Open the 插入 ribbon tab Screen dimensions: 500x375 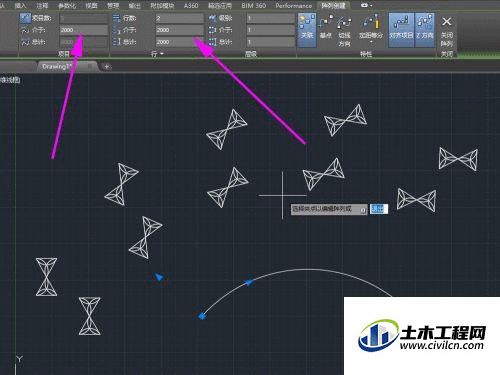point(21,5)
